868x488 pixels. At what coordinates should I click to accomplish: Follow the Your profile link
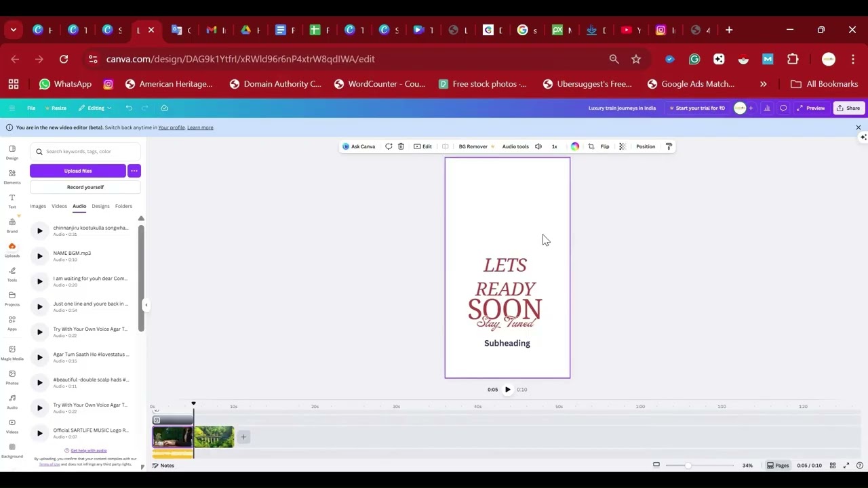[172, 127]
